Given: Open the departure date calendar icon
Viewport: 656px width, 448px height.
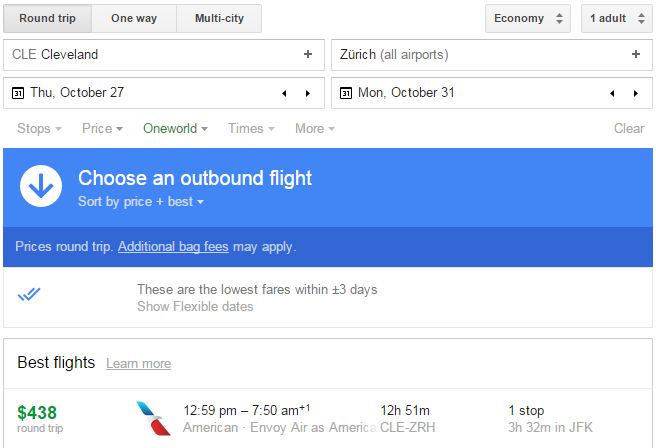Looking at the screenshot, I should coord(17,93).
